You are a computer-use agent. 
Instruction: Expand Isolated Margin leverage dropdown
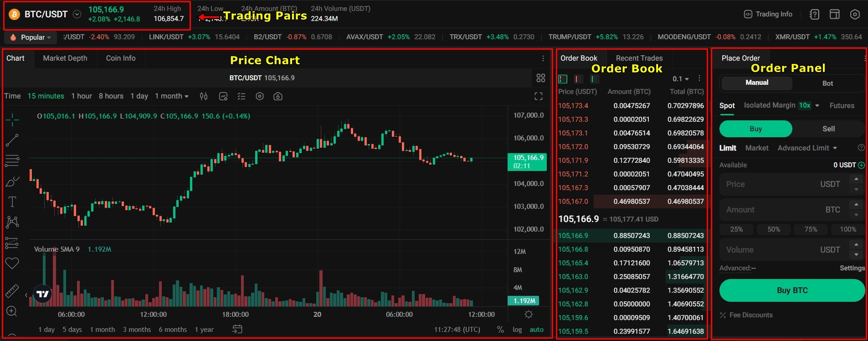click(817, 105)
